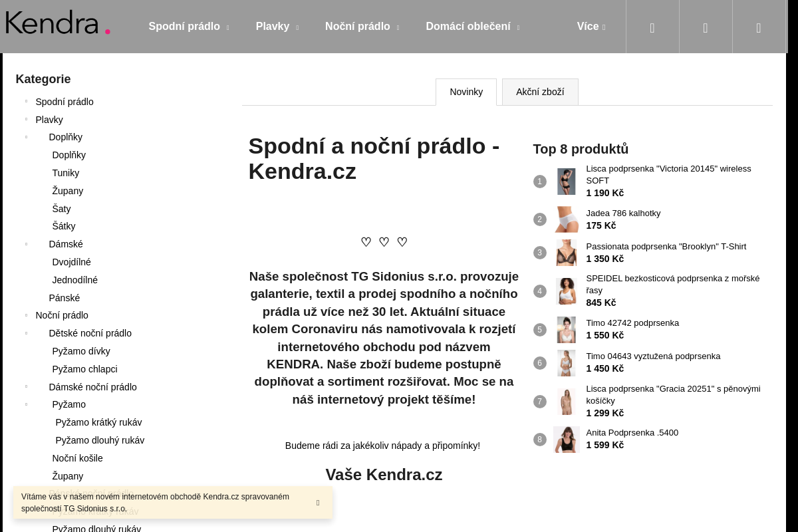
Task: Open the Timo 42742 podprsenka product link
Action: (x=632, y=323)
